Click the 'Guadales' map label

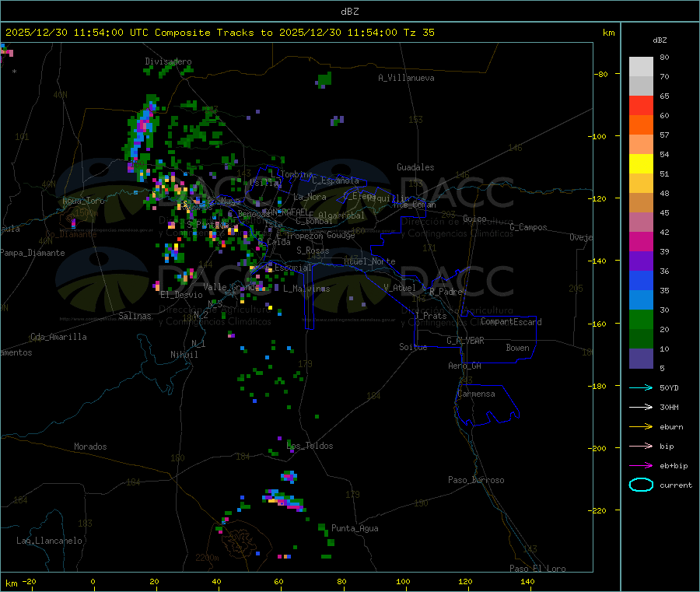[415, 167]
